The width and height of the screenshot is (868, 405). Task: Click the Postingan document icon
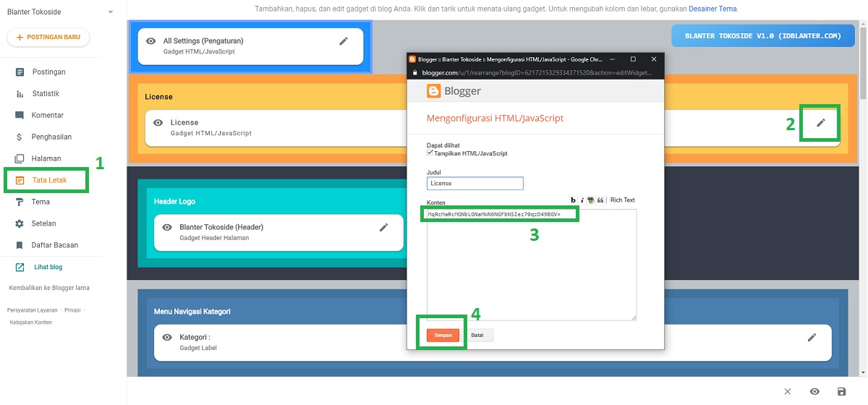20,72
